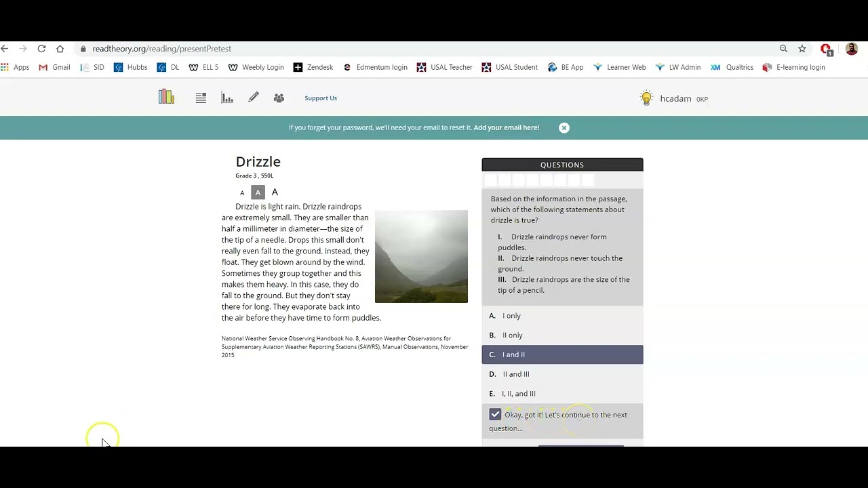Open the list view icon in navigation
Screen dimensions: 868x488
click(201, 98)
